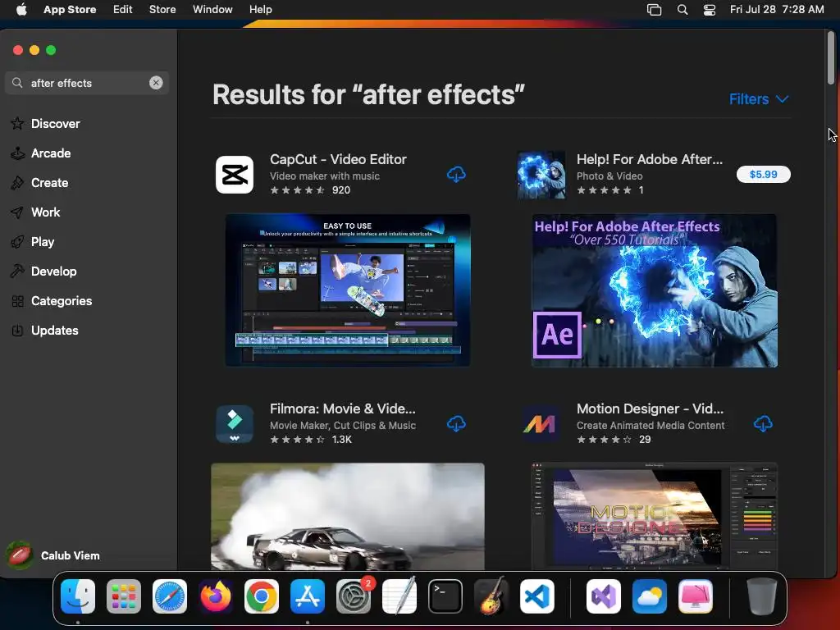The height and width of the screenshot is (630, 840).
Task: Launch Google Chrome from the Dock
Action: tap(262, 596)
